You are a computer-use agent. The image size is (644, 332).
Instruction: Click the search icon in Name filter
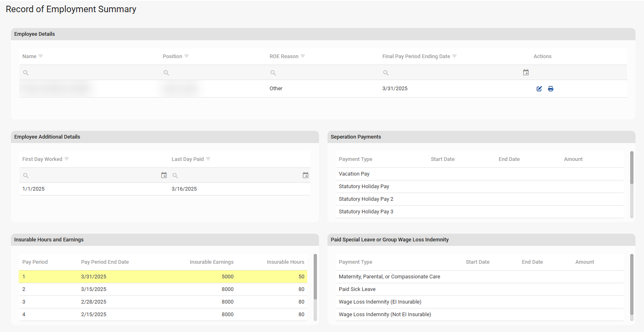(x=26, y=73)
